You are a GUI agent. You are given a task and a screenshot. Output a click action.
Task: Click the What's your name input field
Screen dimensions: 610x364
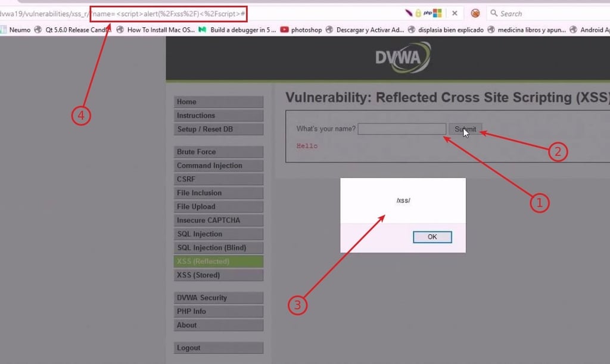[402, 129]
